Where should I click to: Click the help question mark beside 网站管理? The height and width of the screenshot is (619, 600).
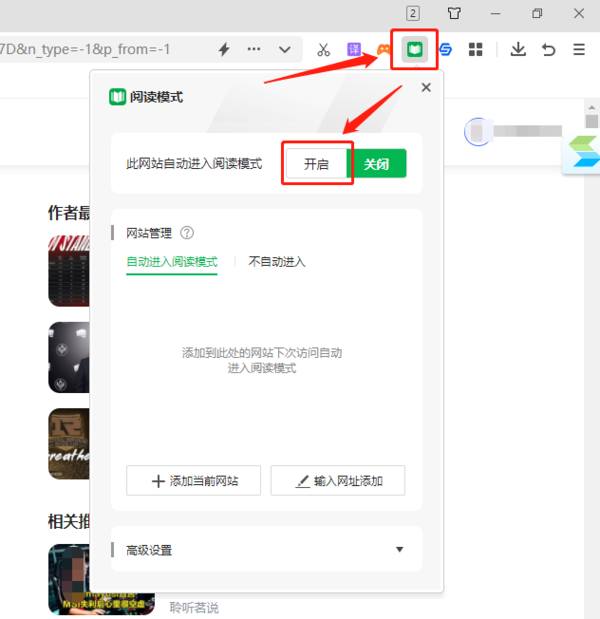tap(187, 233)
